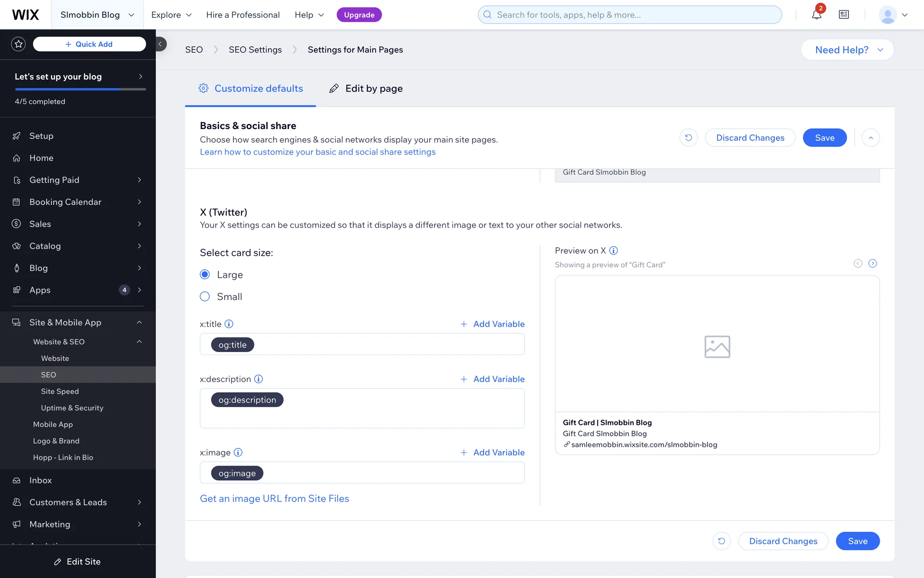
Task: Click the bottom Save button
Action: pyautogui.click(x=858, y=541)
